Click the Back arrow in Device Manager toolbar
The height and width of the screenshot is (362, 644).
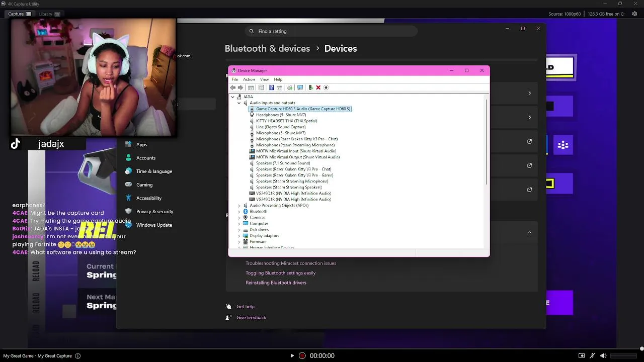pos(233,87)
